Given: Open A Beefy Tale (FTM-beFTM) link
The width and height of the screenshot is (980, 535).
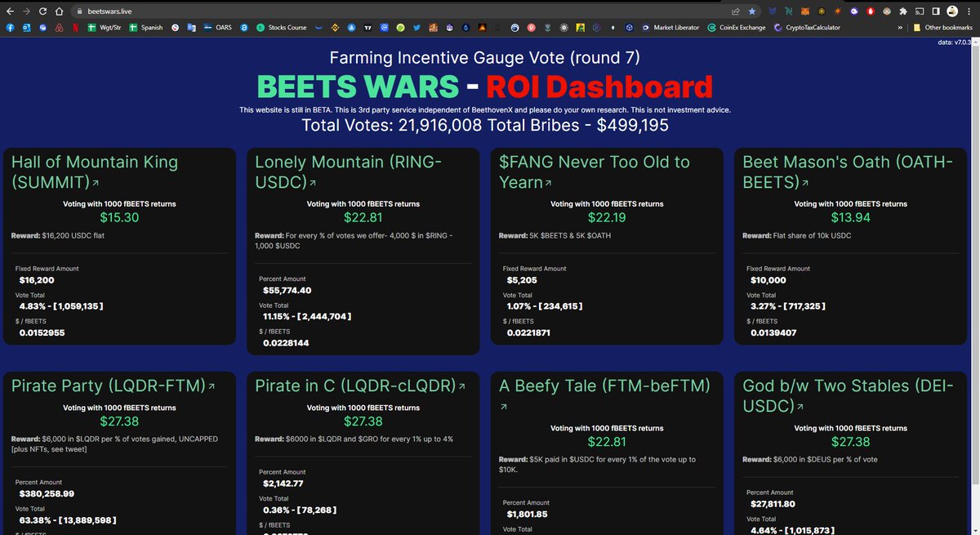Looking at the screenshot, I should click(604, 386).
